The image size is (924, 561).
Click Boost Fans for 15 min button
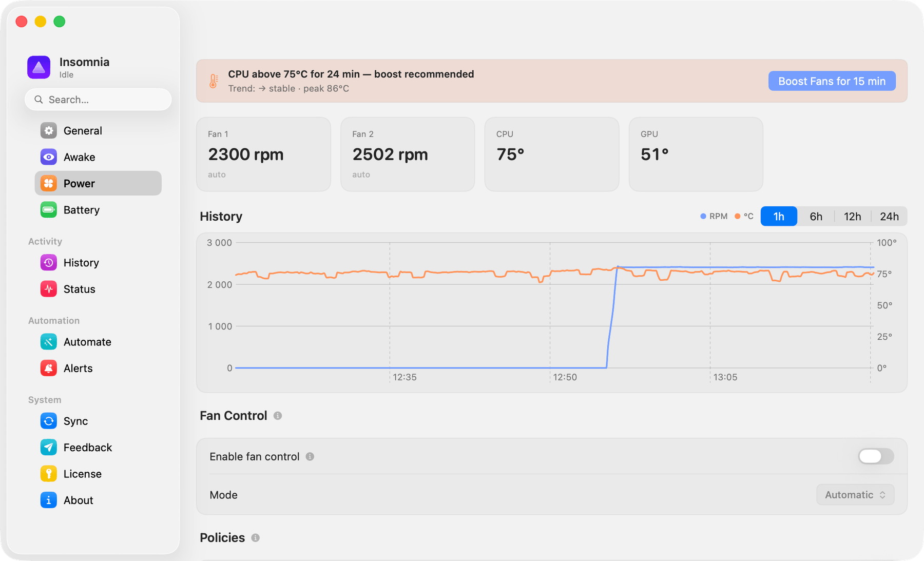coord(832,81)
